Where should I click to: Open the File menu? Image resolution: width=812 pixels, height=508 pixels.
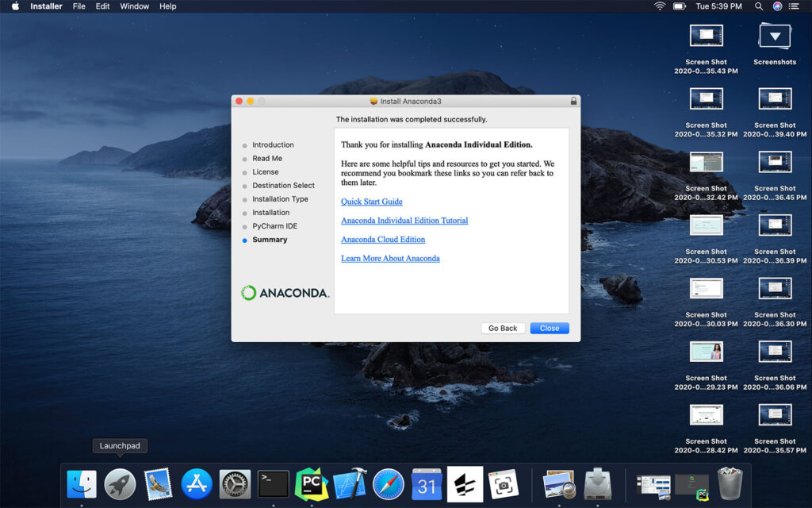click(x=79, y=6)
